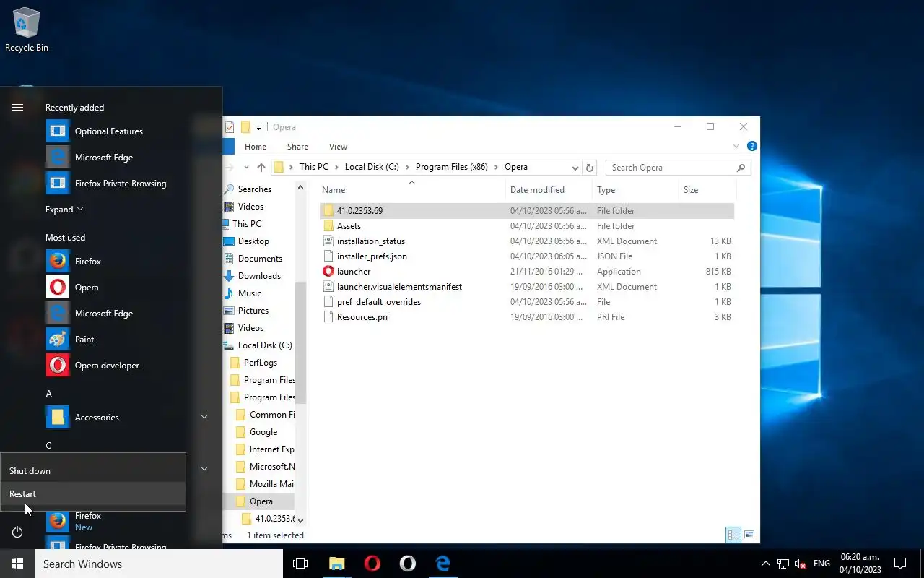Open Action Center notifications icon
The width and height of the screenshot is (924, 578).
click(900, 564)
